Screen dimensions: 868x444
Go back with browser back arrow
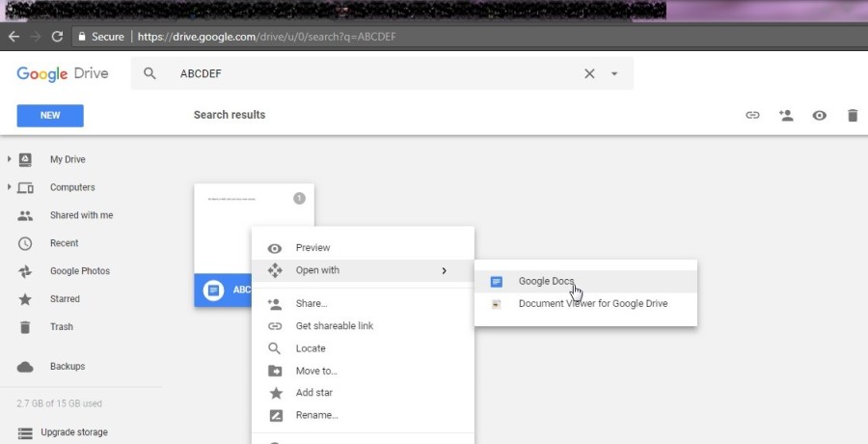14,37
